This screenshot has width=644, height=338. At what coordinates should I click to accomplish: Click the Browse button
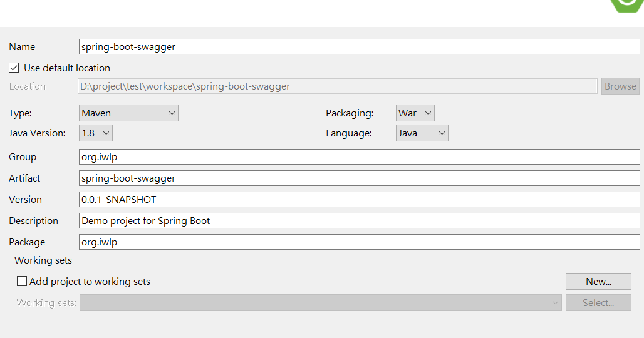pos(620,86)
